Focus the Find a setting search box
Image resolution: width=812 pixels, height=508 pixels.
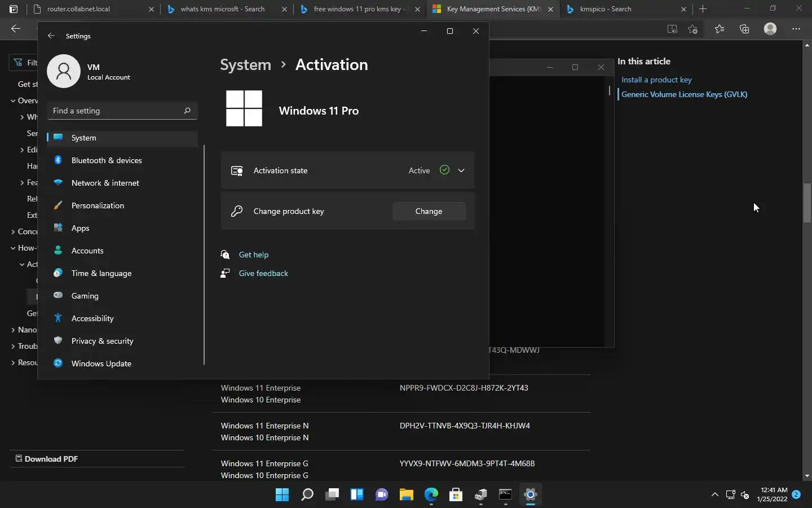click(122, 111)
